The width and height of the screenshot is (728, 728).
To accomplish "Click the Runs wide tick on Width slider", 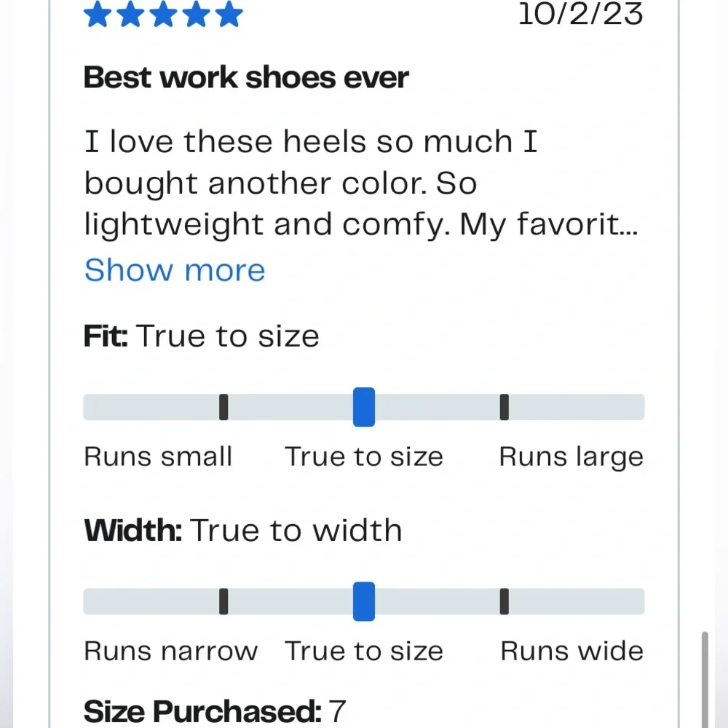I will tap(505, 601).
